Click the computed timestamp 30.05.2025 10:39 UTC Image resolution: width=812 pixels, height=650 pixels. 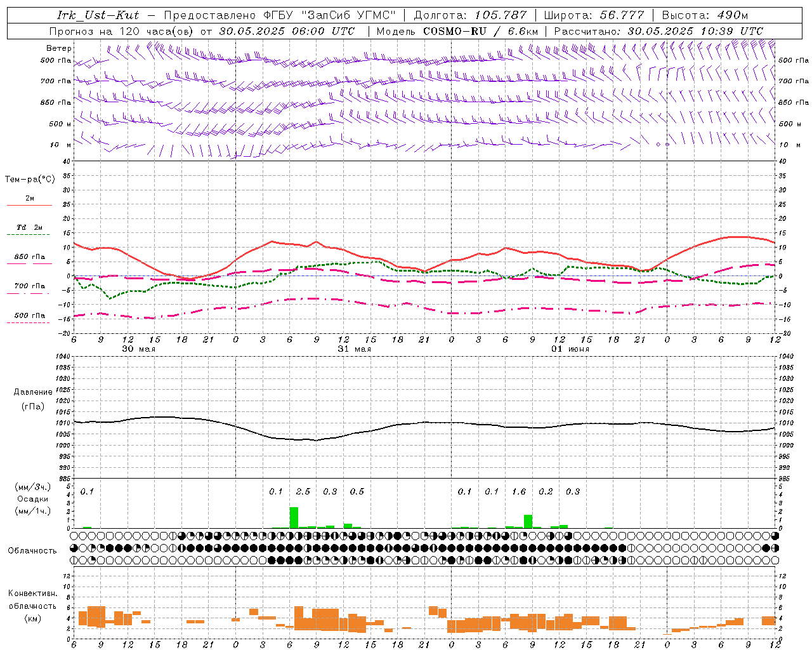click(x=695, y=31)
